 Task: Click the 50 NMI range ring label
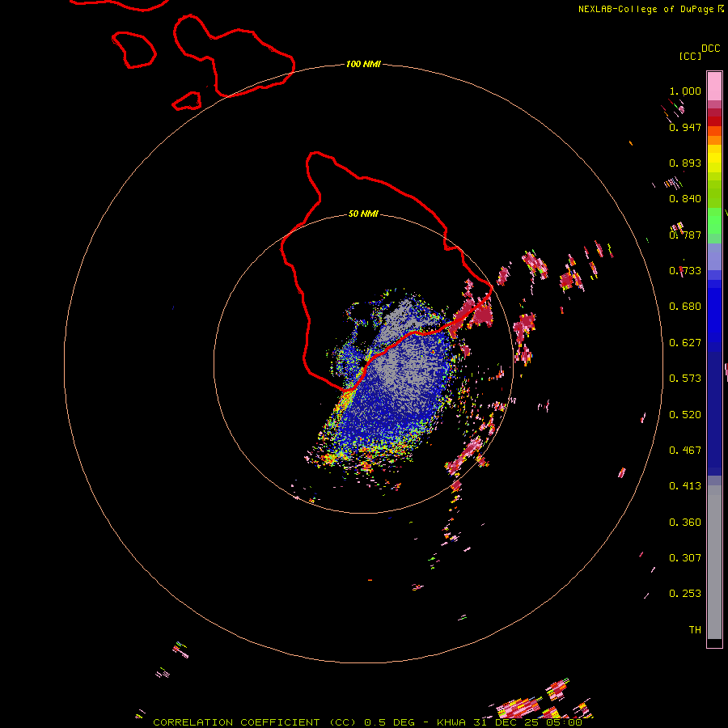click(363, 214)
